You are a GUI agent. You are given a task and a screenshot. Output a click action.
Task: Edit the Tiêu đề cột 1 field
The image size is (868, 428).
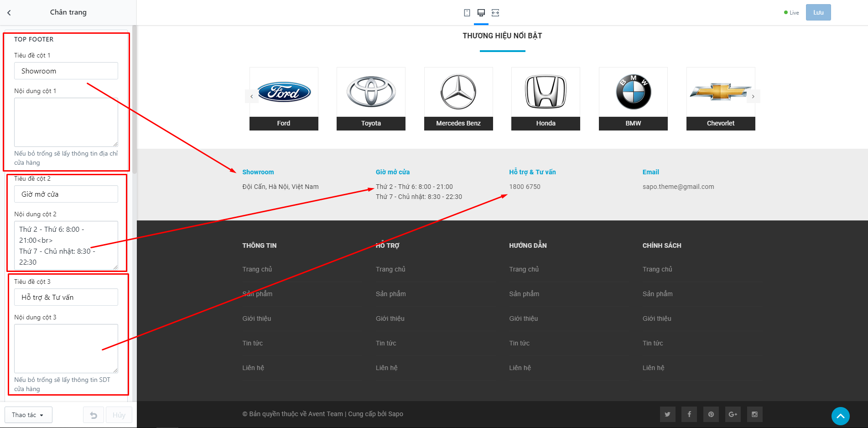66,71
